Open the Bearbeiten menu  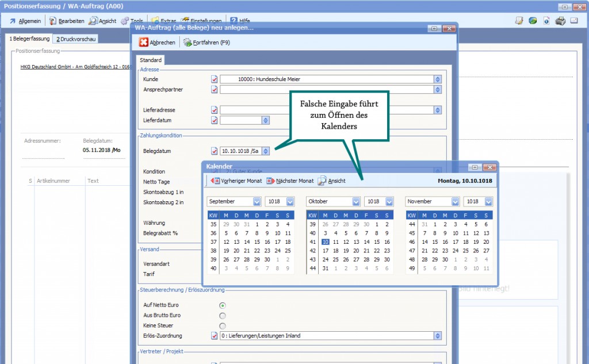click(67, 21)
